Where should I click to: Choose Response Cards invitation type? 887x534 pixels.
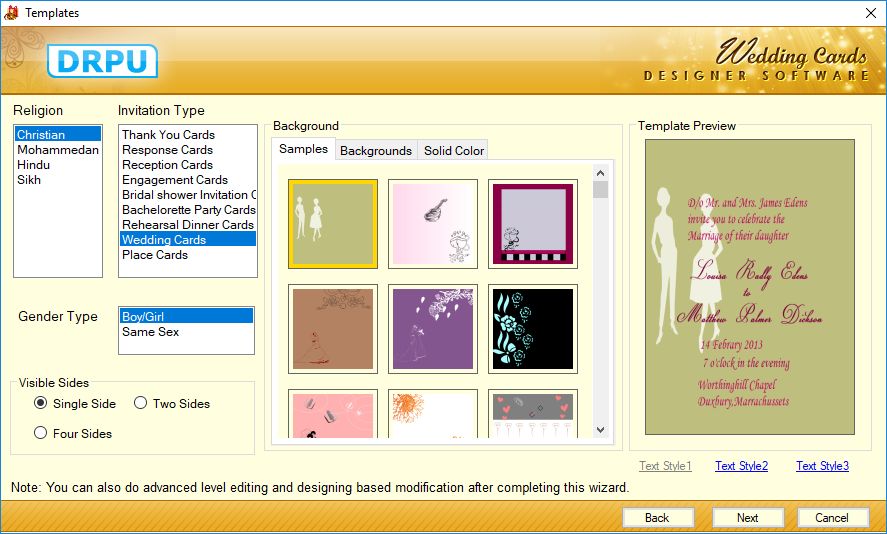[188, 150]
